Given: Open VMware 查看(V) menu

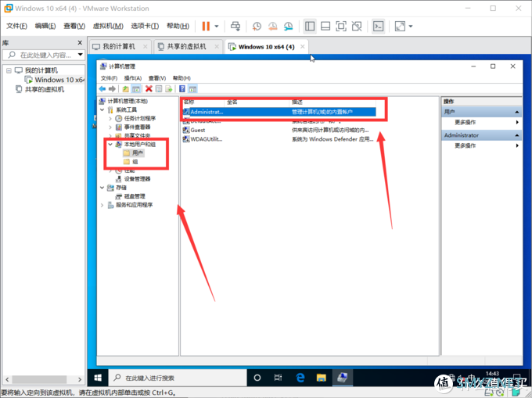Looking at the screenshot, I should click(x=74, y=26).
